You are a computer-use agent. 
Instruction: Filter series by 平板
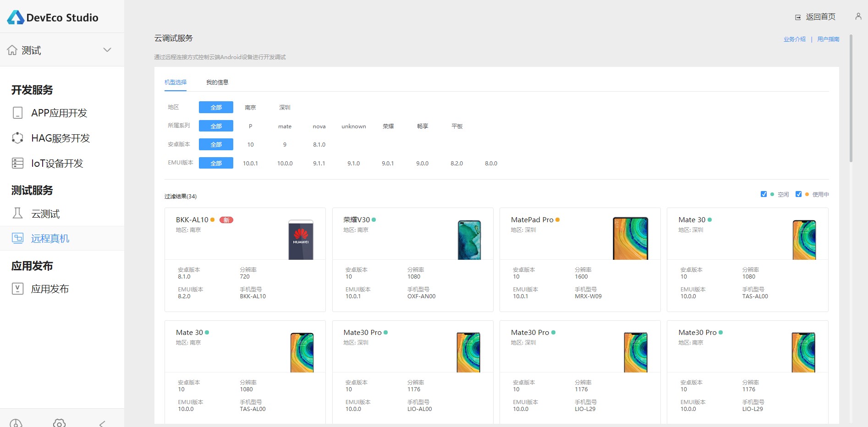tap(457, 126)
